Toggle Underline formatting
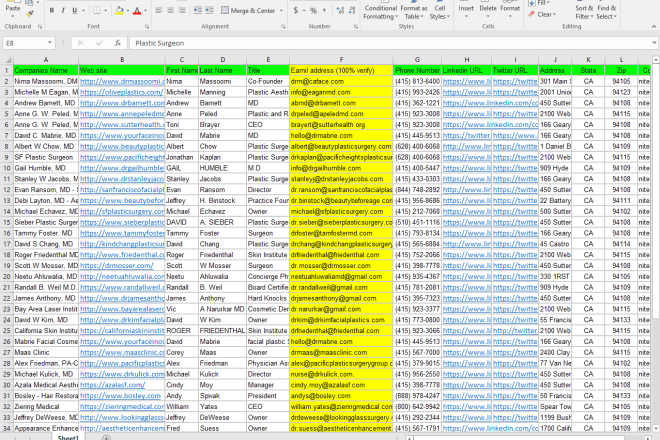Image resolution: width=660 pixels, height=440 pixels. tap(75, 11)
